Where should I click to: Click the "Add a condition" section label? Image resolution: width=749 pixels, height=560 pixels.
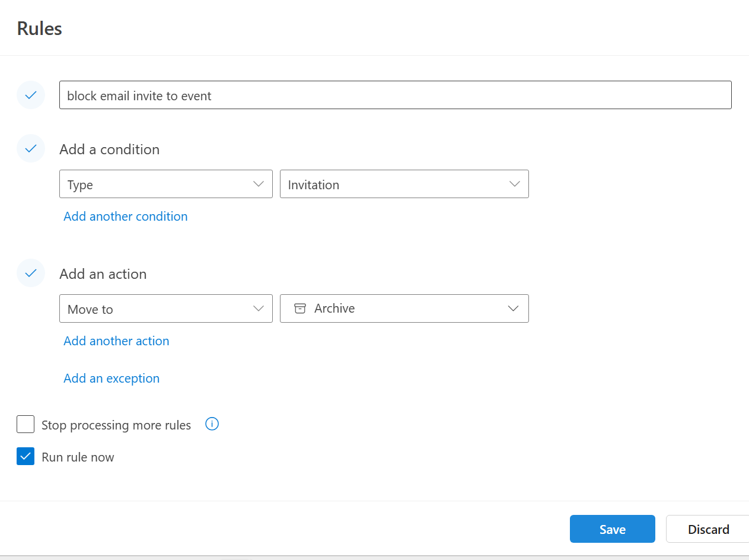click(110, 149)
